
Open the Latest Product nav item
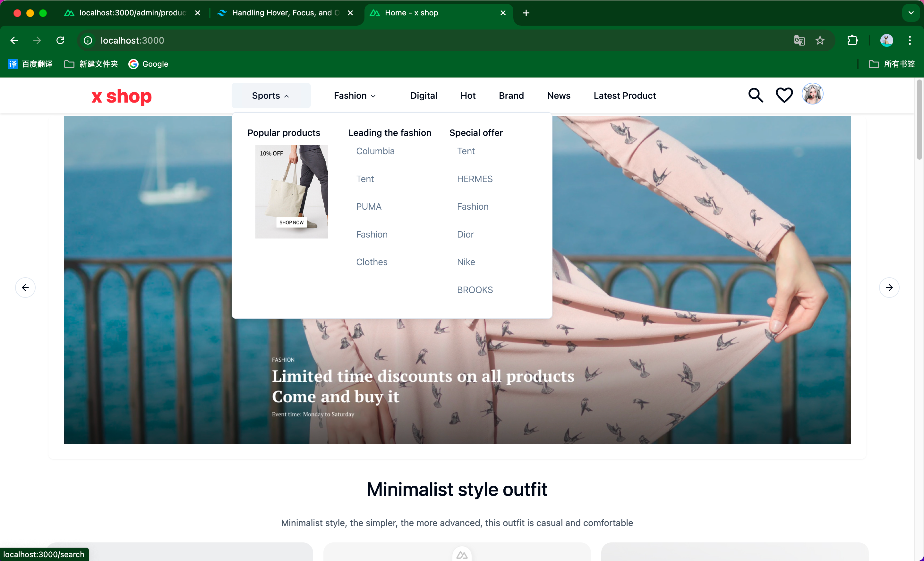tap(625, 96)
